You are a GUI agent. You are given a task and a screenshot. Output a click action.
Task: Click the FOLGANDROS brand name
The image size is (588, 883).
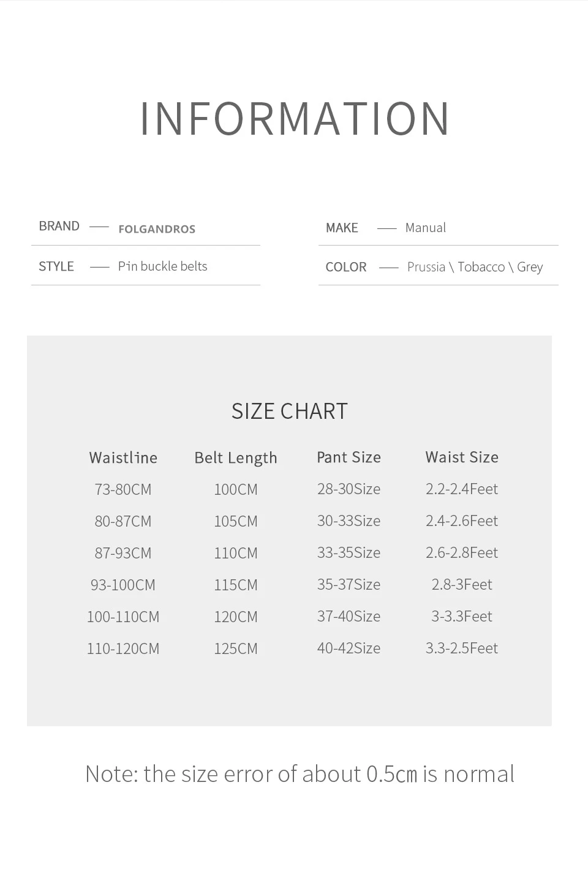pyautogui.click(x=157, y=229)
